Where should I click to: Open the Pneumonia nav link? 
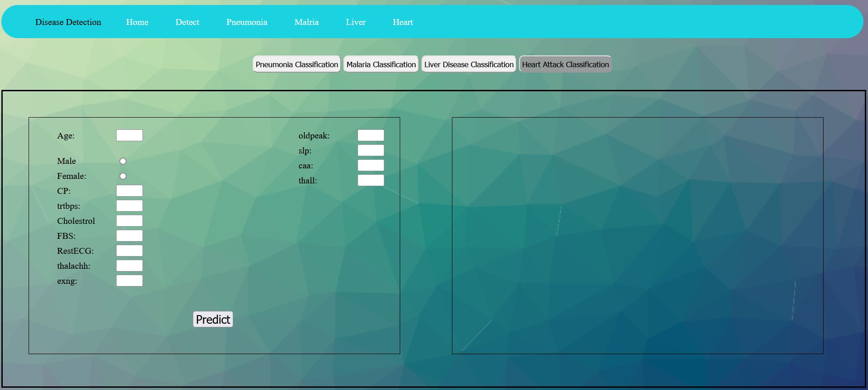247,22
